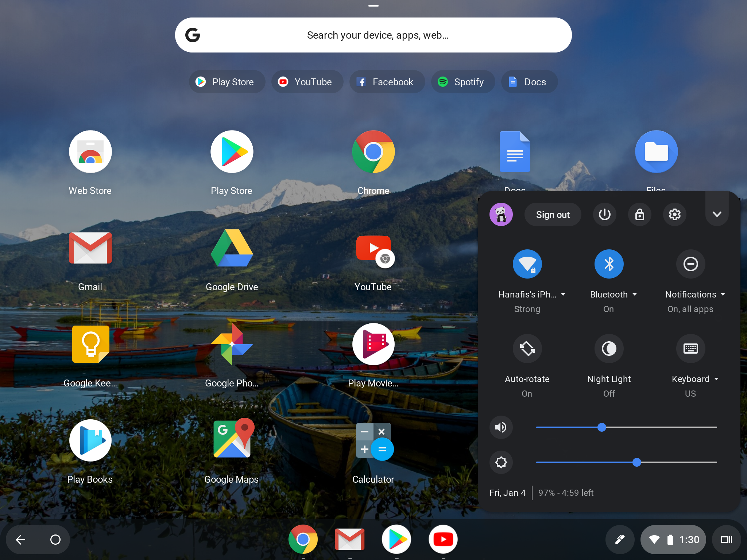Click YouTube icon in the shelf
The width and height of the screenshot is (747, 560).
tap(443, 540)
